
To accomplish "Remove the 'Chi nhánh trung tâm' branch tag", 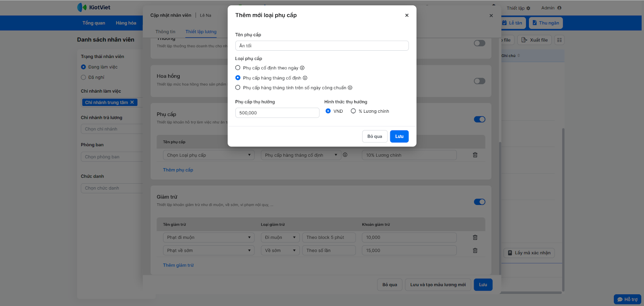I will point(132,102).
